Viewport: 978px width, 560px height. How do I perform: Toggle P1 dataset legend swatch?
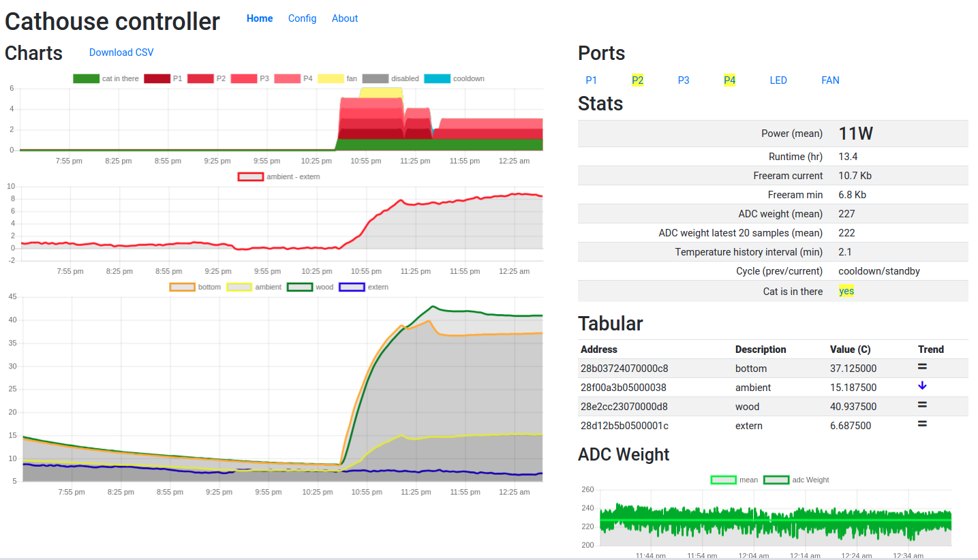(x=157, y=79)
